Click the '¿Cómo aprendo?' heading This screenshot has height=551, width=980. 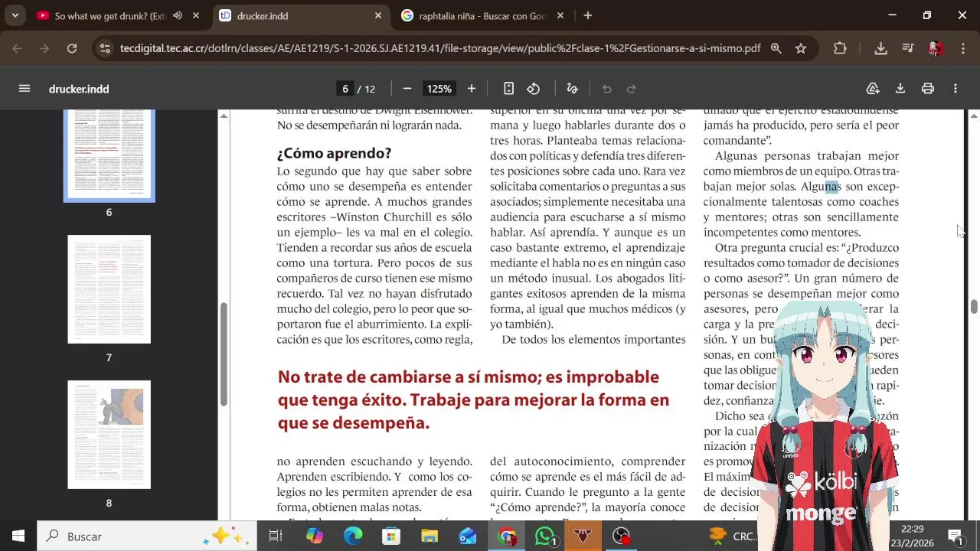point(334,153)
